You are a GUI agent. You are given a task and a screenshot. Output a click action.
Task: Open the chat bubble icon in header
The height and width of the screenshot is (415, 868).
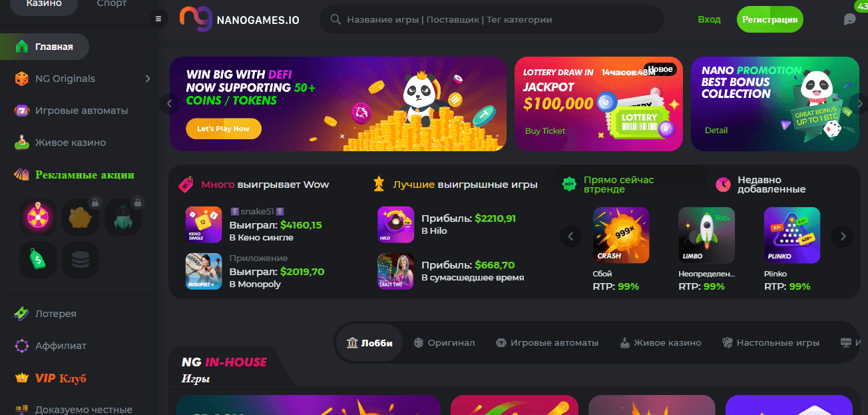(x=850, y=19)
